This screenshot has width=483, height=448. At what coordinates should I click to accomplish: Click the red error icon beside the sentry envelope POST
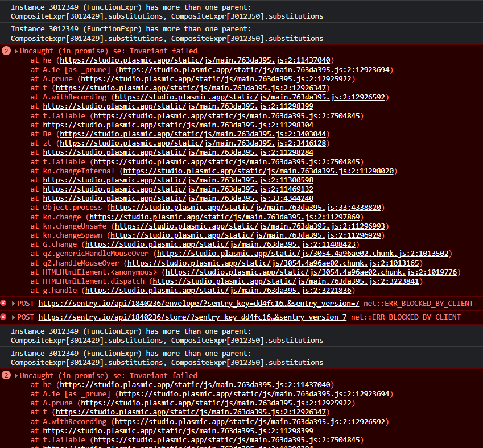tap(4, 304)
